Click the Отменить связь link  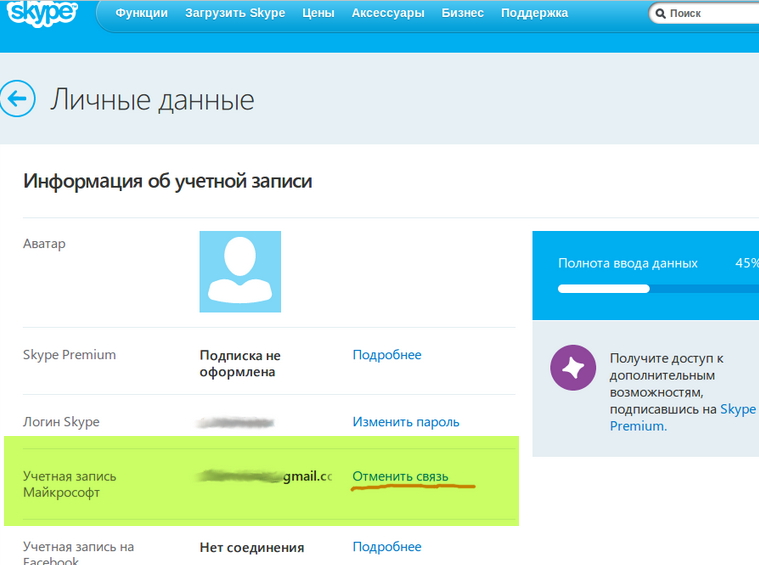pos(400,476)
